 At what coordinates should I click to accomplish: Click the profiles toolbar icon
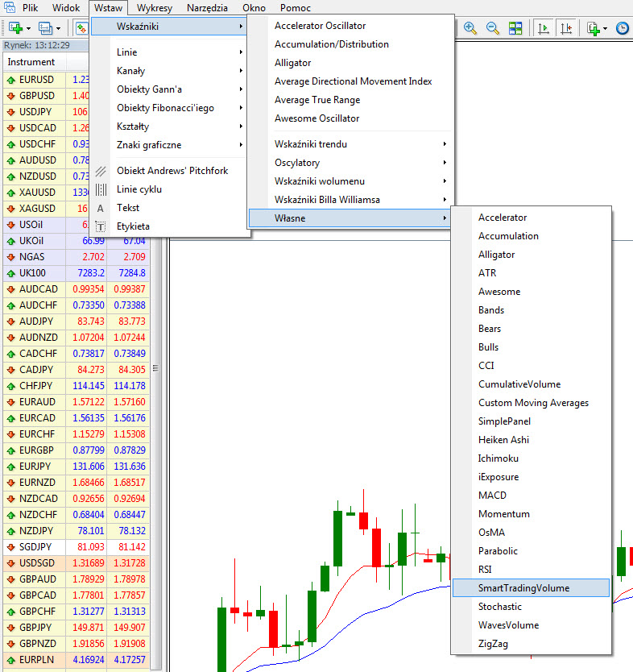pyautogui.click(x=45, y=28)
